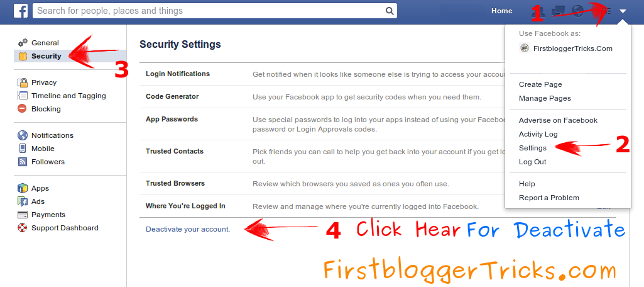Click the Followers RSS icon in sidebar
This screenshot has height=287, width=644.
pos(23,162)
